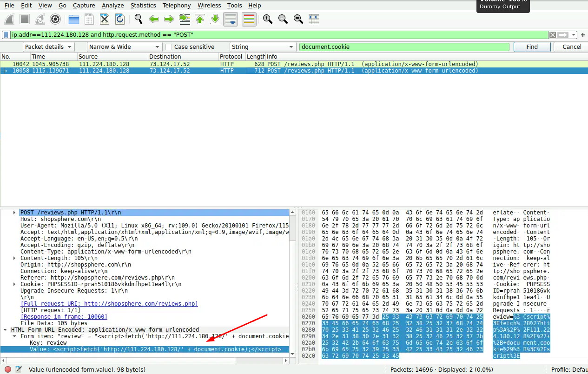The width and height of the screenshot is (588, 374).
Task: Reset text to normal size
Action: point(298,19)
